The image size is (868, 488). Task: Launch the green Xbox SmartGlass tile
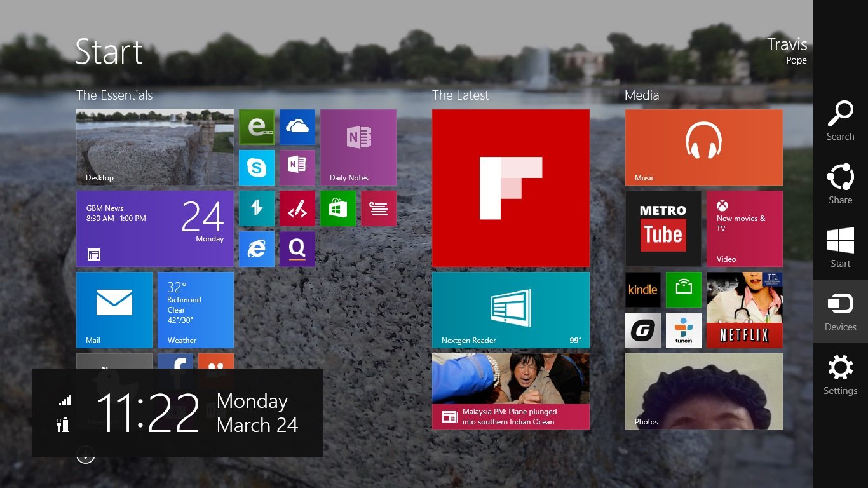684,290
